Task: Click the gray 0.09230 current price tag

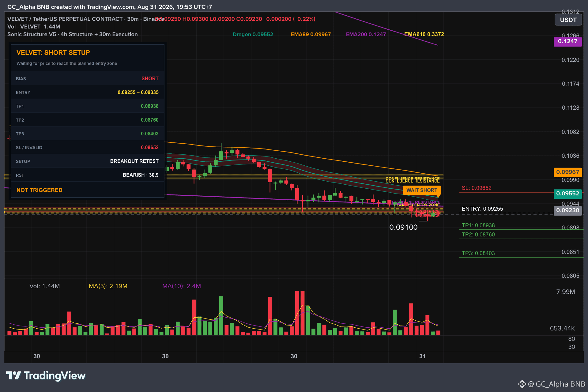Action: pyautogui.click(x=567, y=210)
